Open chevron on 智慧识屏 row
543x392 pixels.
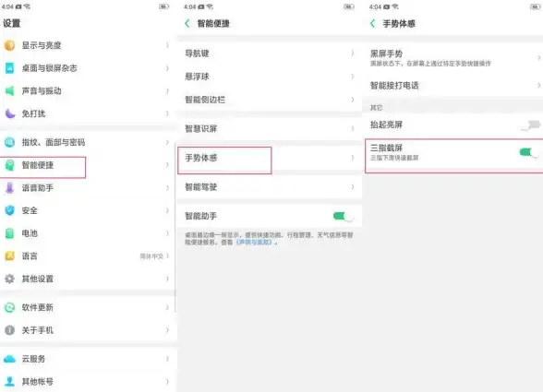(353, 129)
